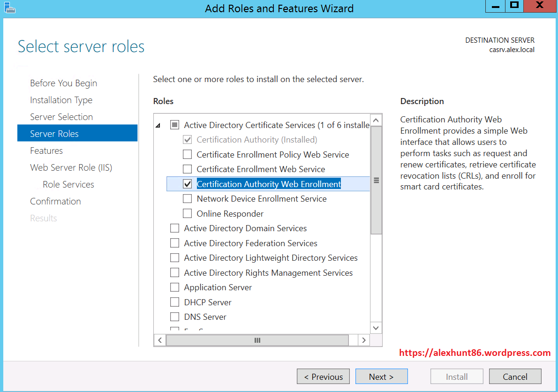Click the vertical scrollbar thumb in roles
This screenshot has height=392, width=558.
click(x=376, y=180)
